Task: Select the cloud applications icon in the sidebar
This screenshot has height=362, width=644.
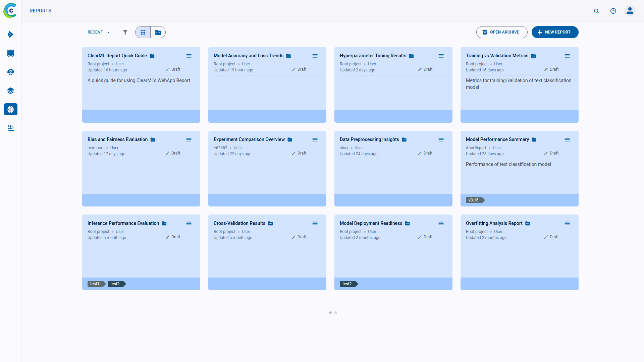Action: click(10, 72)
